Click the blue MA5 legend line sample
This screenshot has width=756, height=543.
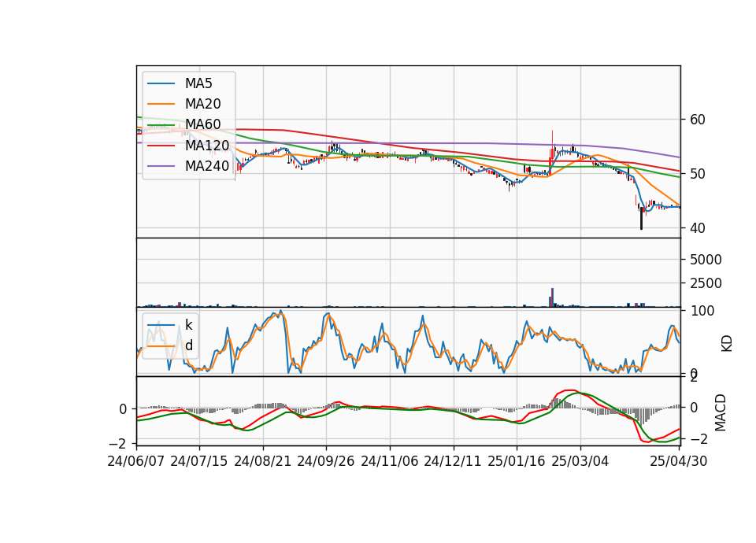[x=161, y=84]
